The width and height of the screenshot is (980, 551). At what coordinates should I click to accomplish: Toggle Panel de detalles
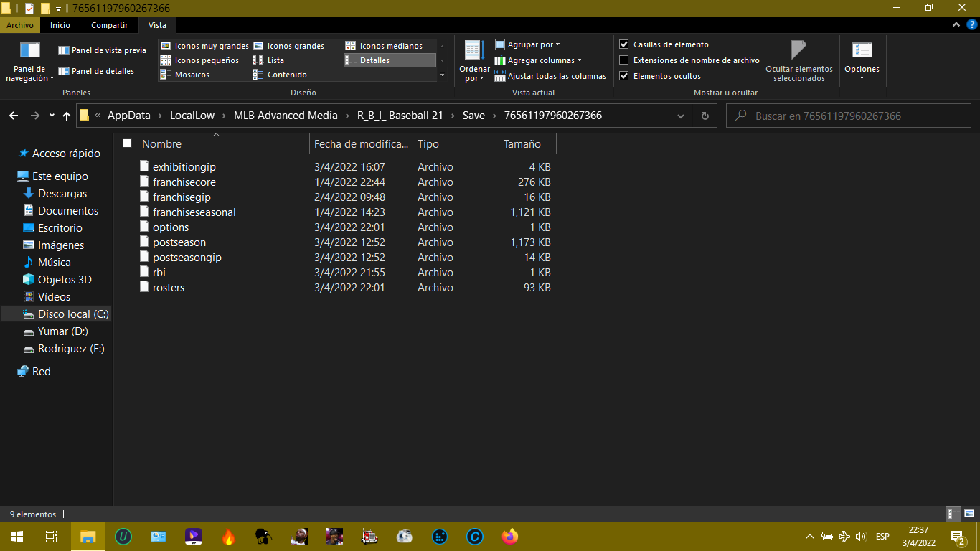96,71
